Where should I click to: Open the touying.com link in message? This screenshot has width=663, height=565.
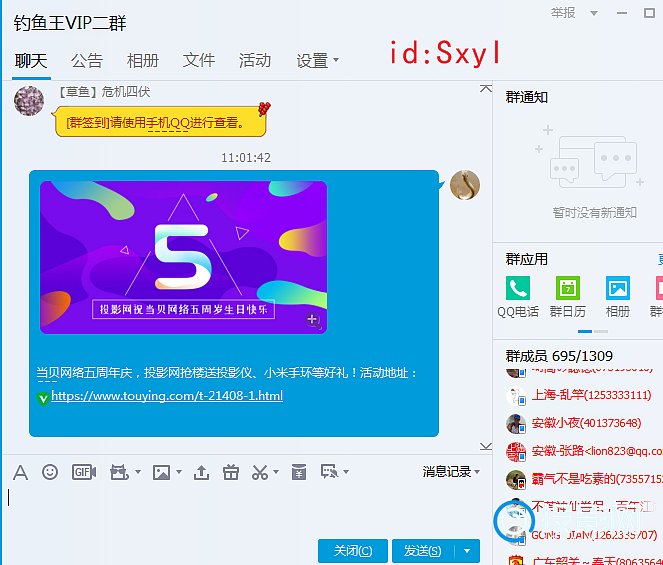pos(167,395)
